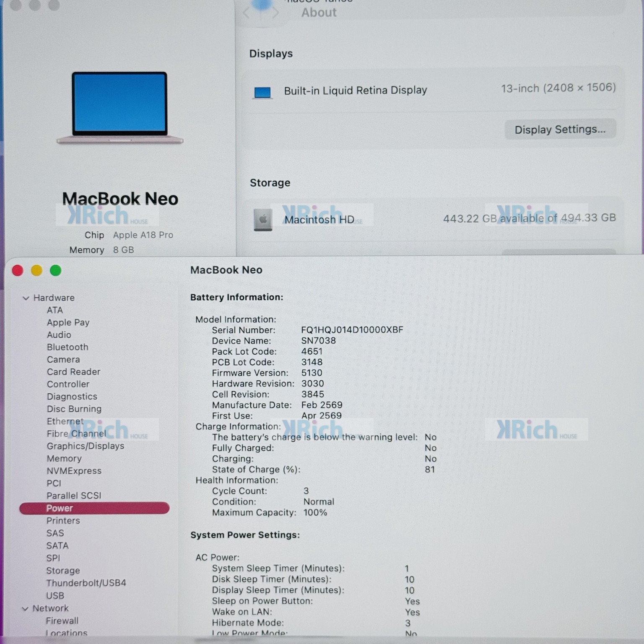Click System Power Settings heading
The image size is (644, 644).
click(x=245, y=535)
